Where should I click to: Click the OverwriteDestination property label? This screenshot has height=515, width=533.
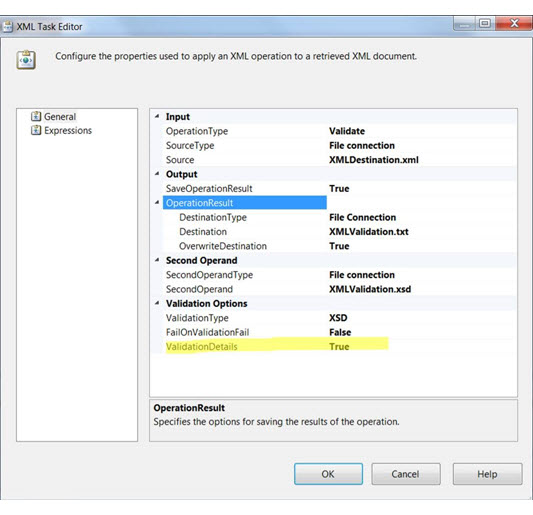pyautogui.click(x=223, y=246)
